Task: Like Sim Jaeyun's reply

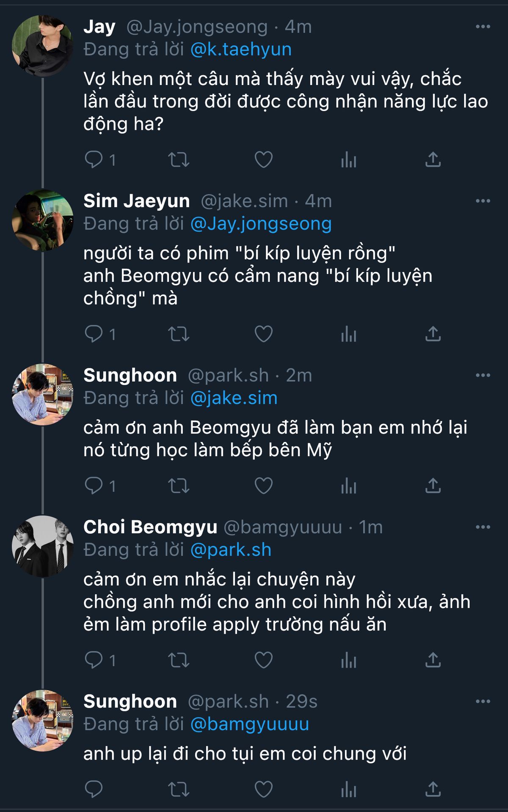Action: point(263,334)
